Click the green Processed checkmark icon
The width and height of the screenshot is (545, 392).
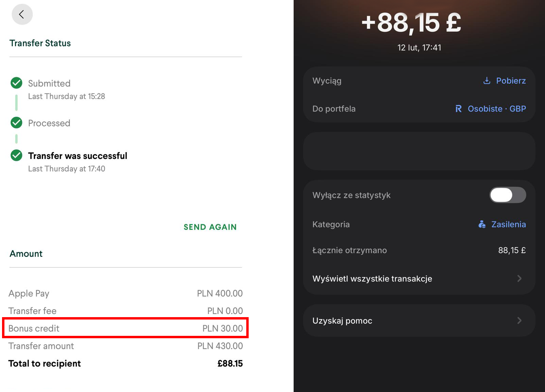(x=16, y=122)
